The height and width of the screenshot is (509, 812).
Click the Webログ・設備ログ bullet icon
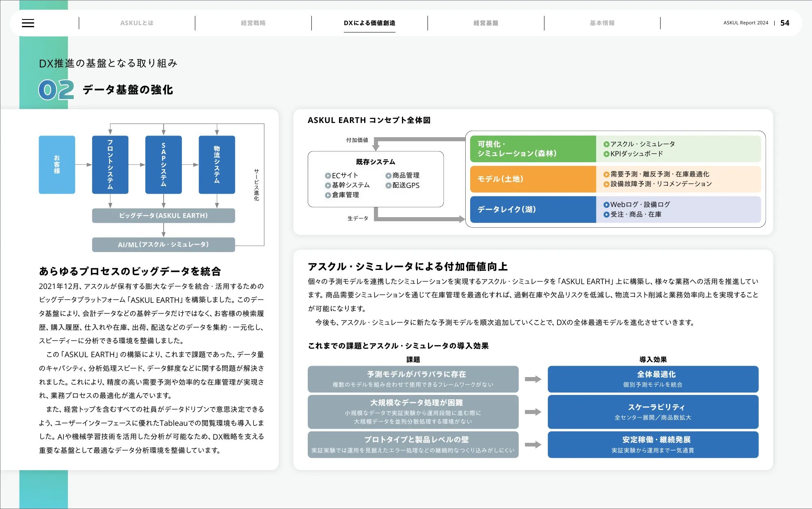(606, 205)
